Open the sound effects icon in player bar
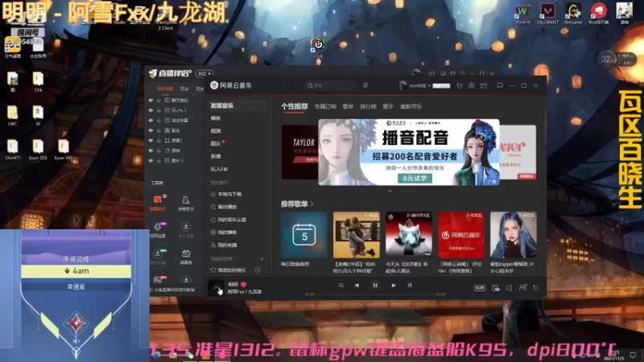The height and width of the screenshot is (362, 644). pyautogui.click(x=496, y=288)
